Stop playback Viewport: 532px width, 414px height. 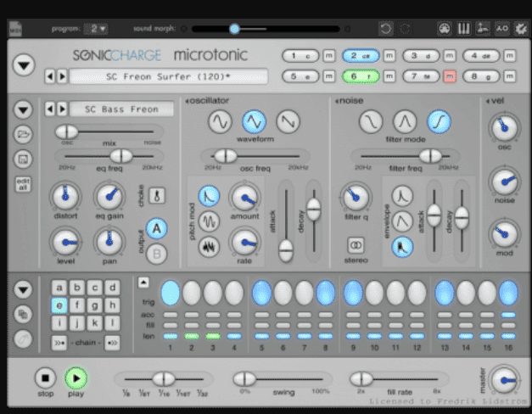tap(46, 378)
